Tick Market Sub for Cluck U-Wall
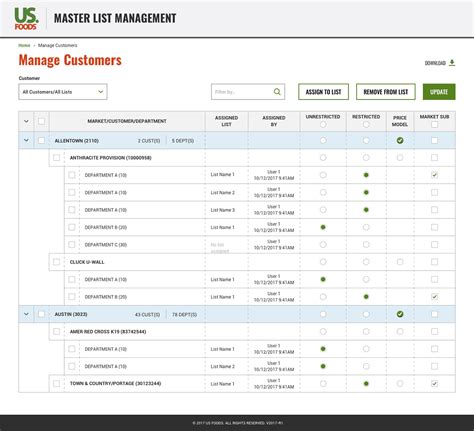Image resolution: width=474 pixels, height=431 pixels. pyautogui.click(x=434, y=262)
